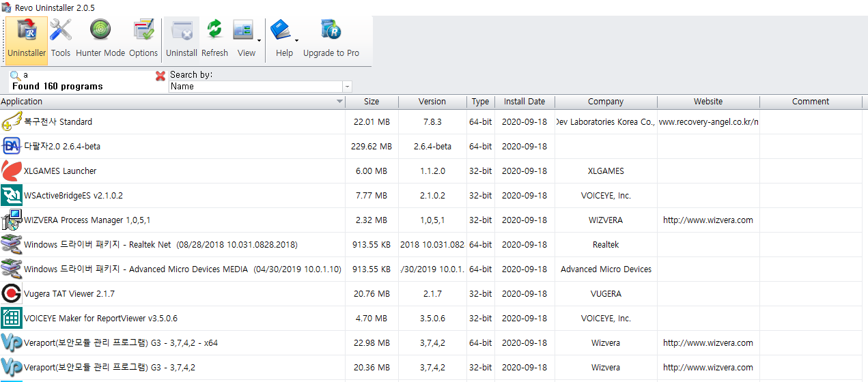Click the 20.36 MB Veraport row icon
Image resolution: width=868 pixels, height=382 pixels.
12,368
